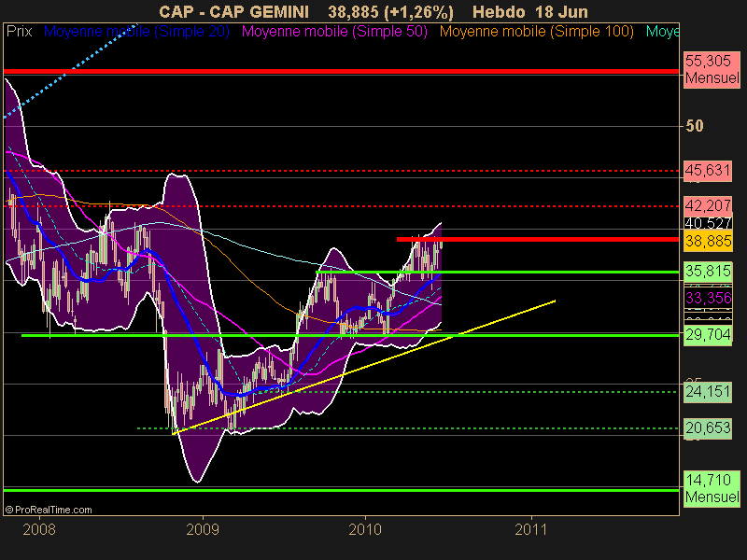Select Moyenne mobile (Simple 50) legend
This screenshot has height=560, width=747.
334,32
